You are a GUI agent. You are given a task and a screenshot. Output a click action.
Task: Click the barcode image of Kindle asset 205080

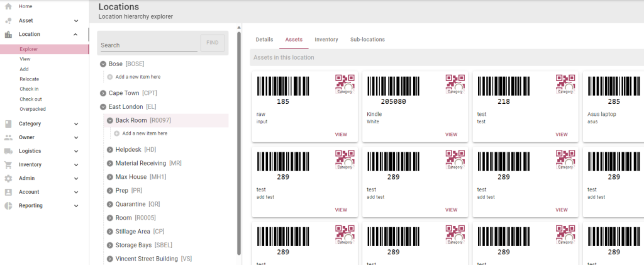(394, 86)
